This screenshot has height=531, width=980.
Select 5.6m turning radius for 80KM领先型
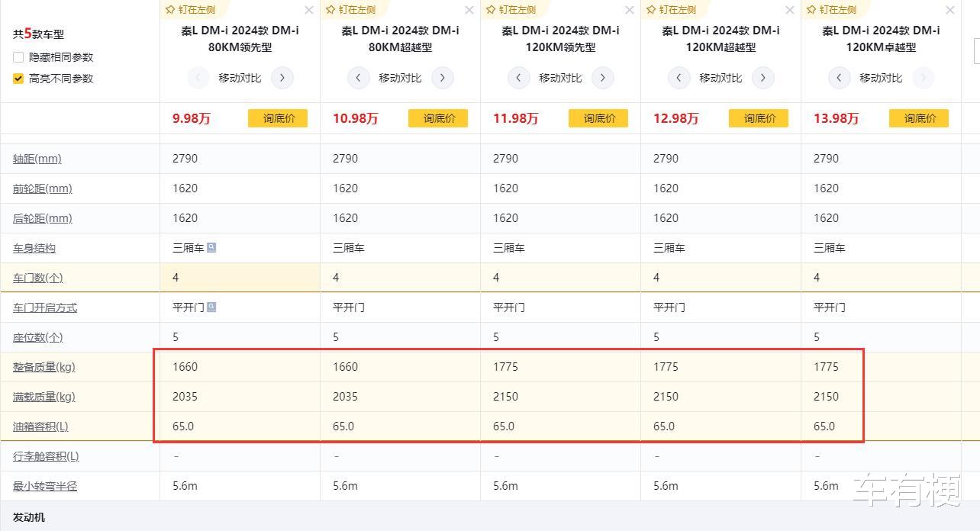[185, 486]
